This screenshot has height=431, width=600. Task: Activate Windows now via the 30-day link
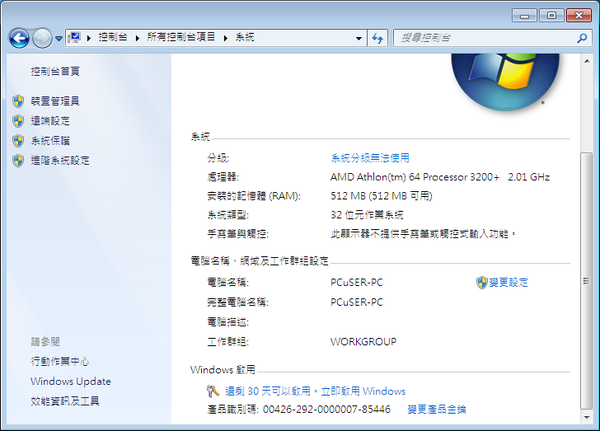315,391
